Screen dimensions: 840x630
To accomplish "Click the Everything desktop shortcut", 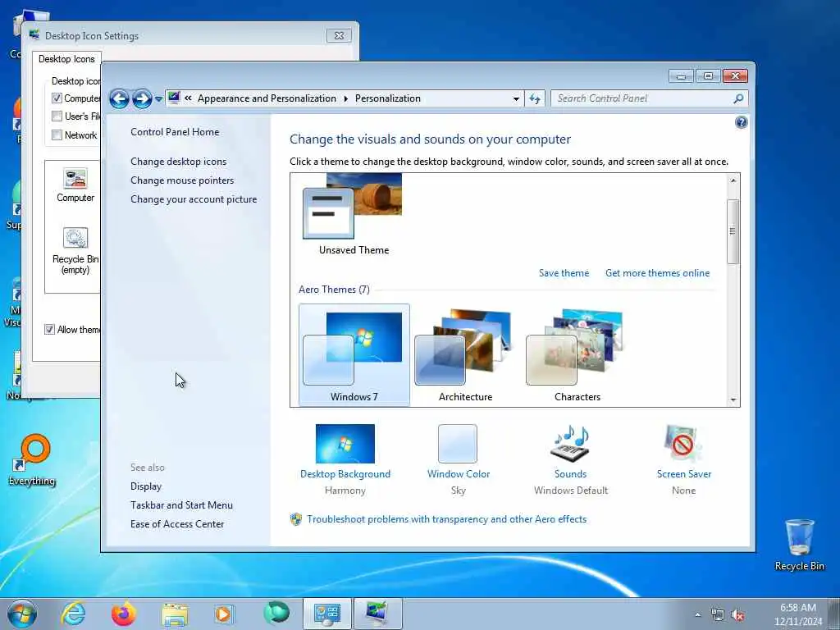I will point(32,459).
